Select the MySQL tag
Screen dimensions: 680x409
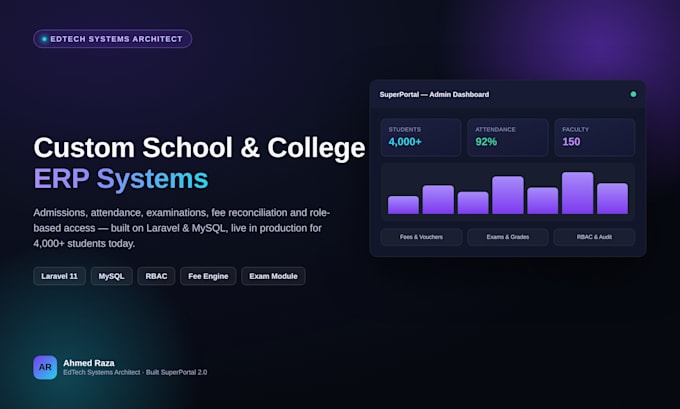[111, 276]
